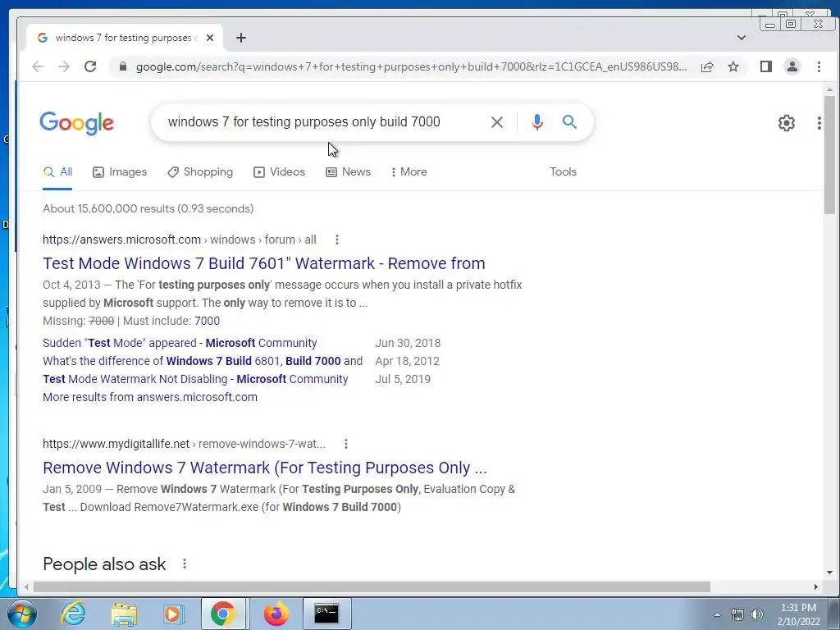840x630 pixels.
Task: Click the vertical scrollbar up arrow
Action: [829, 89]
